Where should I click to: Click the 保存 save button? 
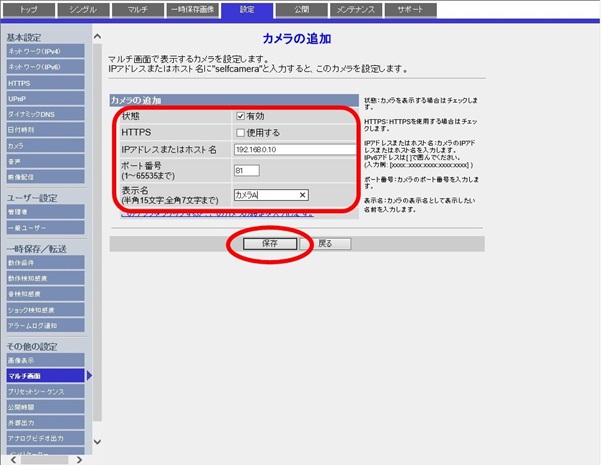[270, 244]
